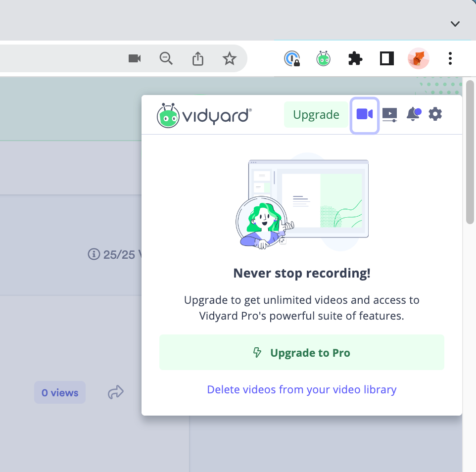Click the illustration in the Vidyard popup
This screenshot has height=472, width=476.
[x=302, y=202]
